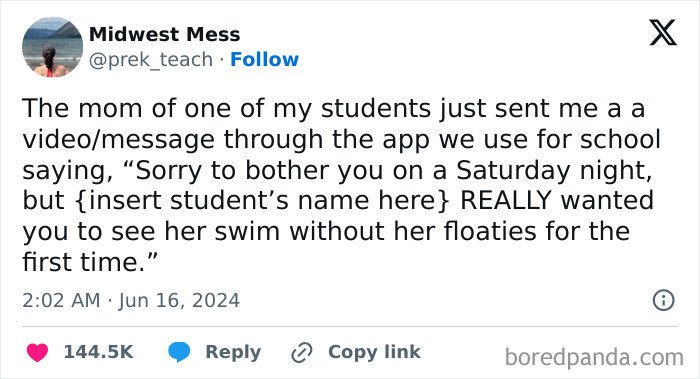Click the phrase 'Saturday night' in the tweet
Image resolution: width=700 pixels, height=379 pixels.
(554, 171)
